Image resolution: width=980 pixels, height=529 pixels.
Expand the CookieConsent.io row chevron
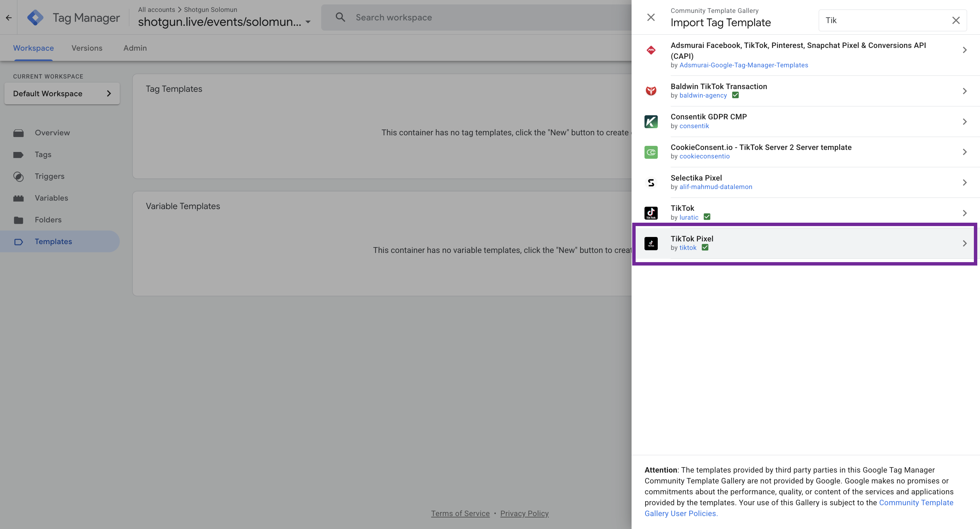964,152
